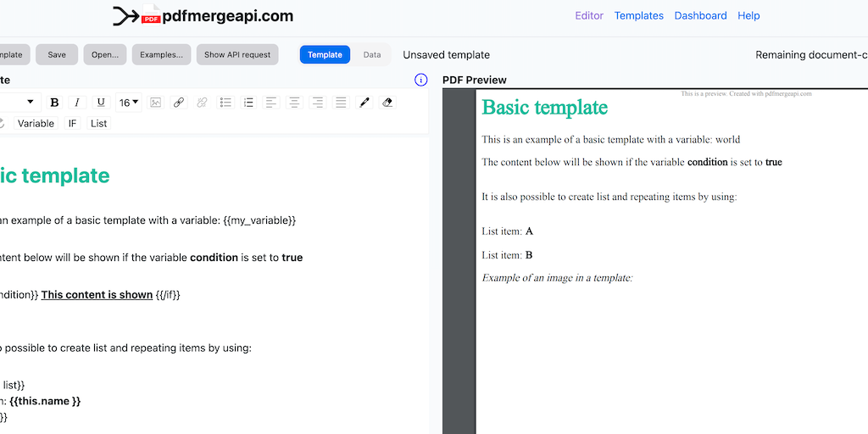868x434 pixels.
Task: Click the Open... button
Action: click(105, 55)
